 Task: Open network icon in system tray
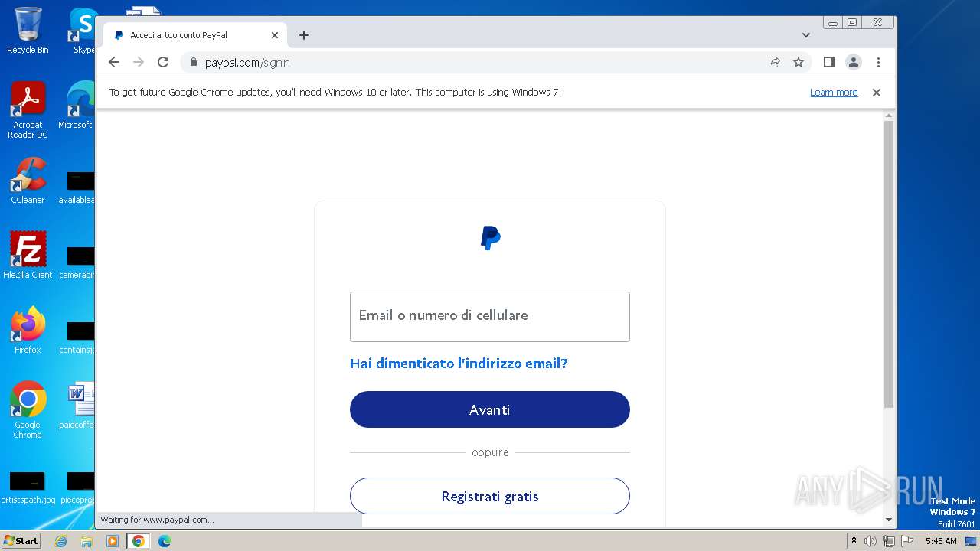(x=889, y=541)
